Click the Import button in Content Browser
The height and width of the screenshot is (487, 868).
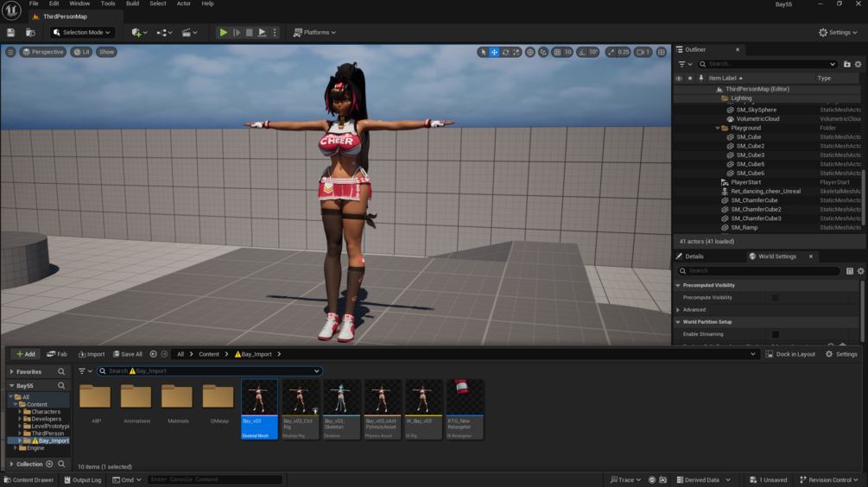click(92, 354)
